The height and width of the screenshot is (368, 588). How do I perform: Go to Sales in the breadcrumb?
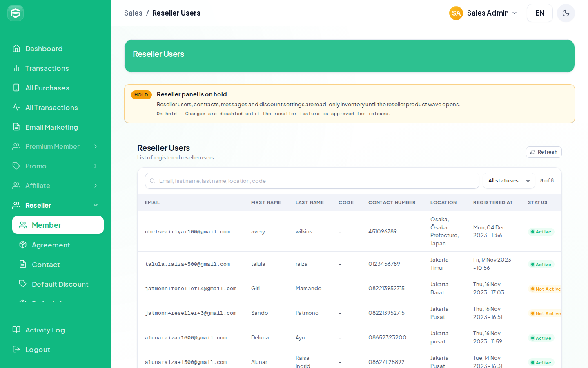point(133,13)
